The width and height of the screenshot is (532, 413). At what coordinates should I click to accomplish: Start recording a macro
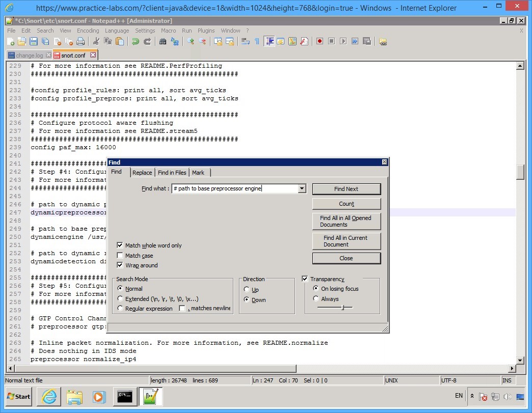(x=320, y=41)
